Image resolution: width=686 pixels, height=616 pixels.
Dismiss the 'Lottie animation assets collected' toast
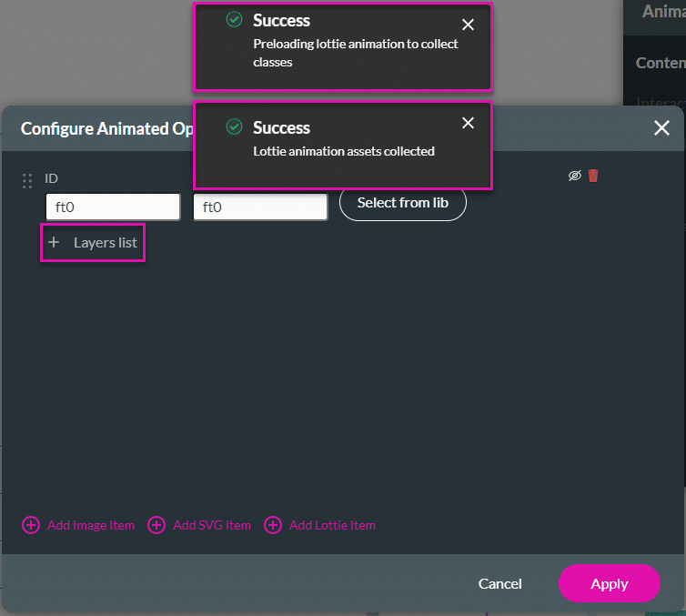468,123
